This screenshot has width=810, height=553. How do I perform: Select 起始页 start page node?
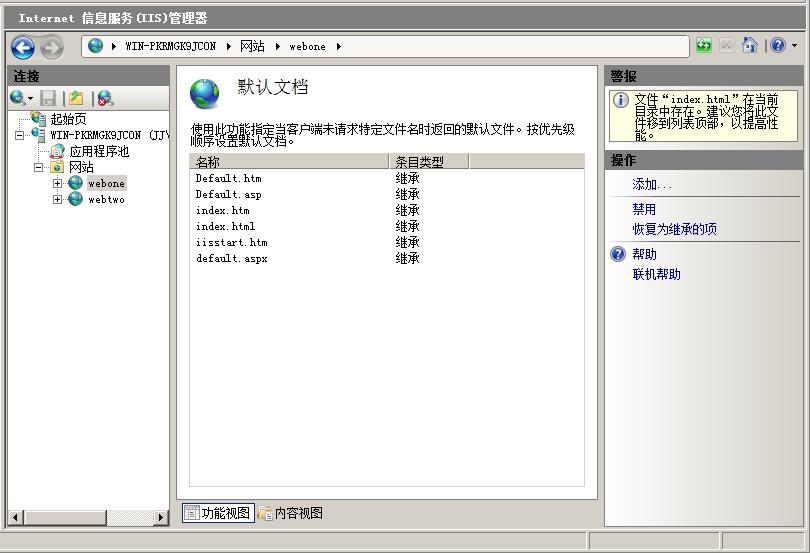68,119
